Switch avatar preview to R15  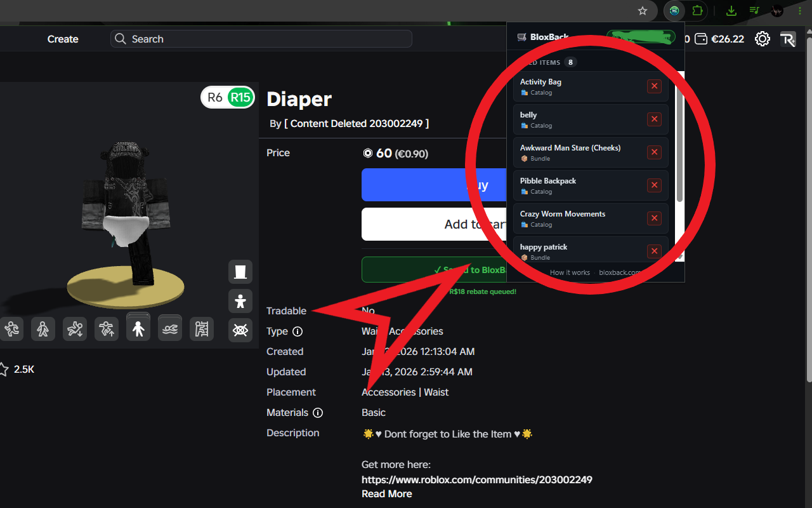[x=240, y=98]
